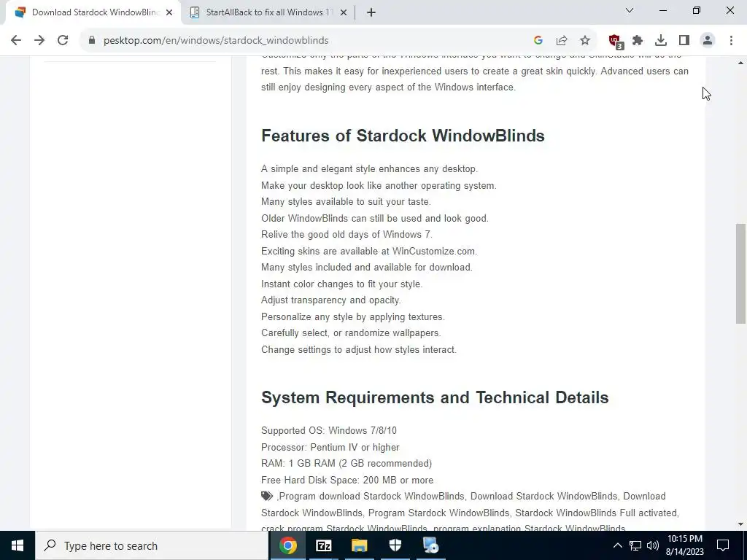View site information lock icon
Image resolution: width=747 pixels, height=560 pixels.
[x=91, y=41]
